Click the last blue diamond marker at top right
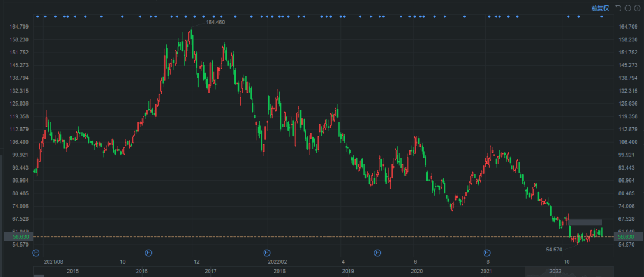The image size is (644, 277). (602, 17)
